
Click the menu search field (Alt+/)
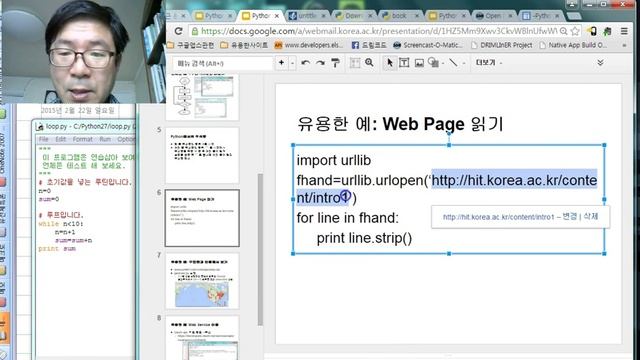[222, 63]
